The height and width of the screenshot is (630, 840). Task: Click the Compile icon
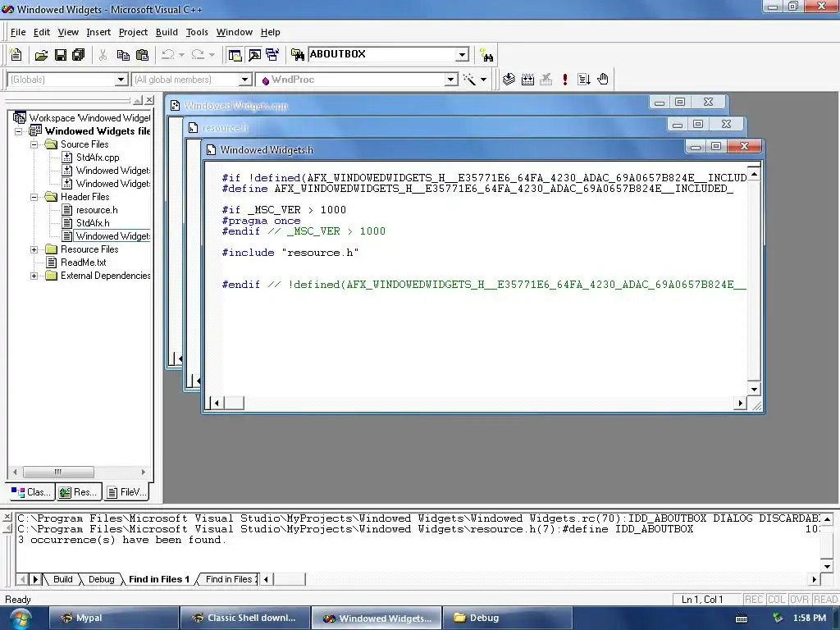[x=509, y=80]
